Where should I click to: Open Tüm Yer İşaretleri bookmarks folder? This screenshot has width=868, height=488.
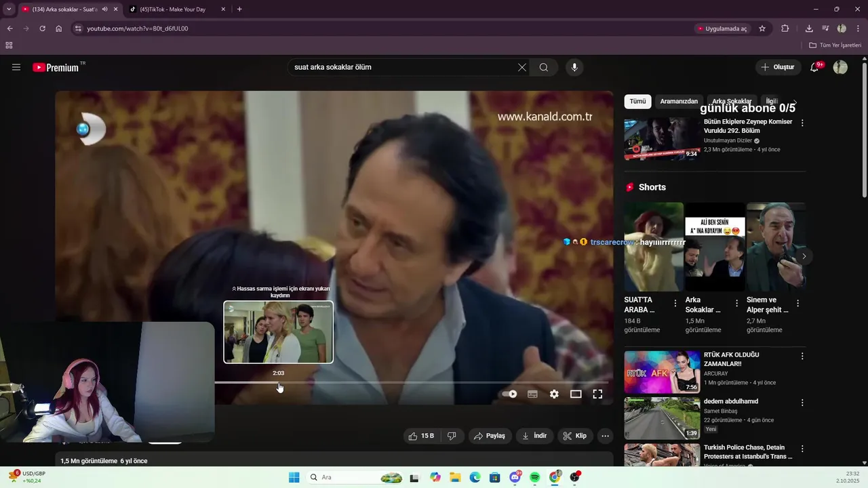click(835, 45)
